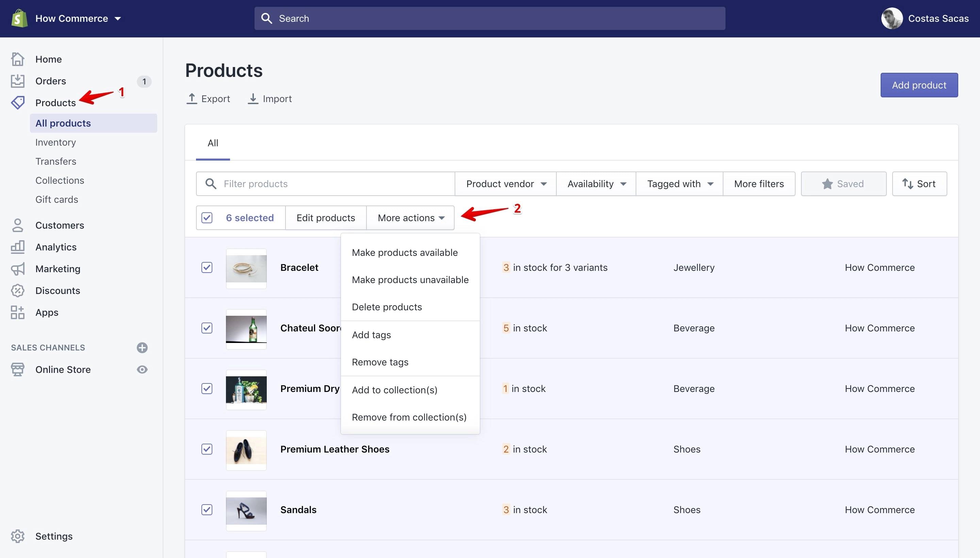This screenshot has width=980, height=558.
Task: Expand the Tagged with filter
Action: pos(680,184)
